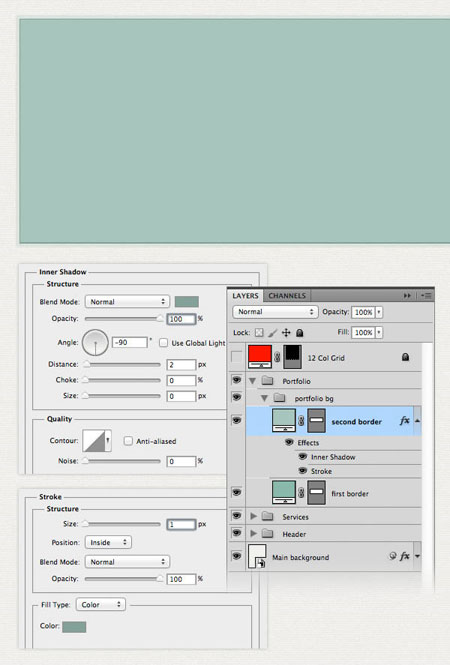This screenshot has width=450, height=665.
Task: Click the mask link icon on first border
Action: [301, 493]
